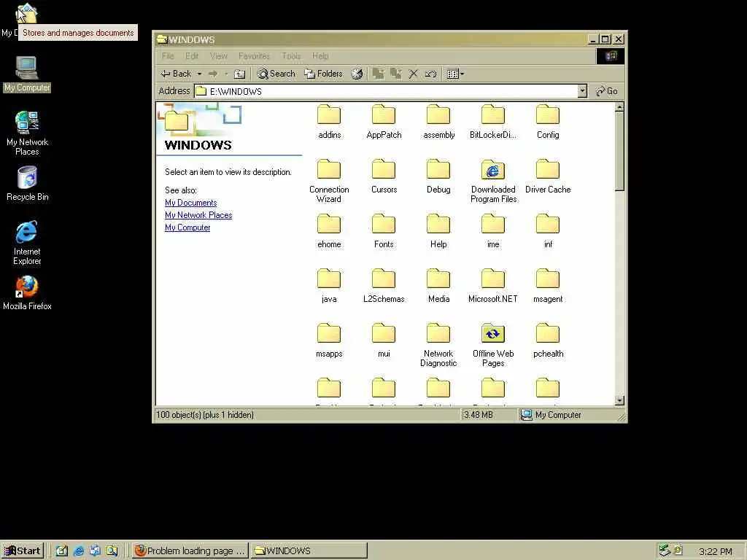Select the Driver Cache folder
The height and width of the screenshot is (560, 747).
[548, 176]
